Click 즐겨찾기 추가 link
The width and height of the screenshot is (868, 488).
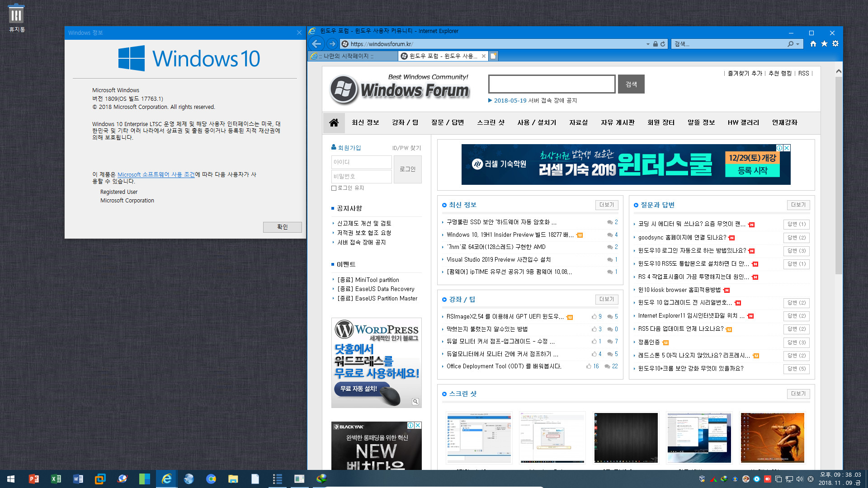745,73
